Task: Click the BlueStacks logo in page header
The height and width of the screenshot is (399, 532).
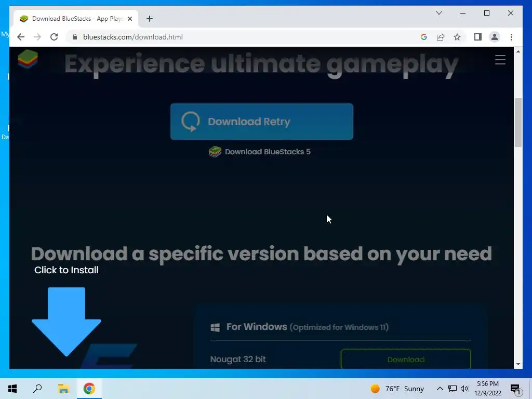Action: click(28, 59)
